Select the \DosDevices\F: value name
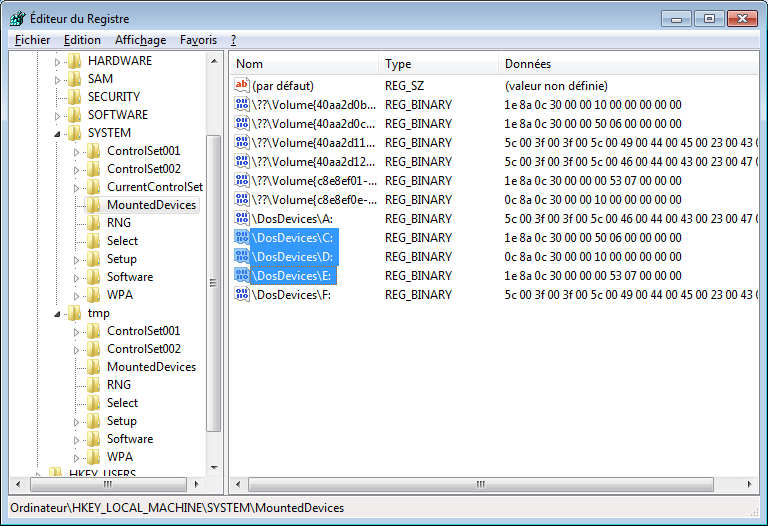The height and width of the screenshot is (526, 768). [292, 295]
